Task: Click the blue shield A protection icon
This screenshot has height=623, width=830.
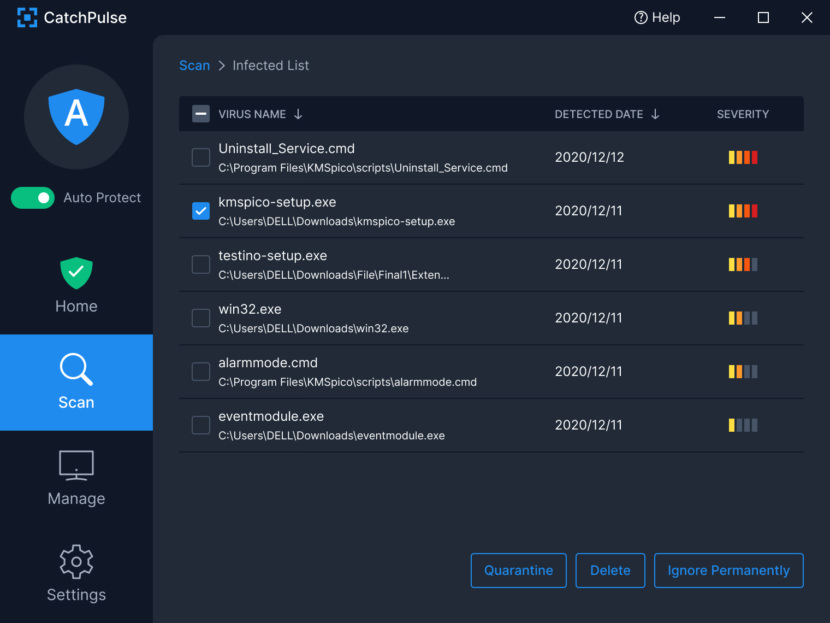Action: tap(76, 116)
